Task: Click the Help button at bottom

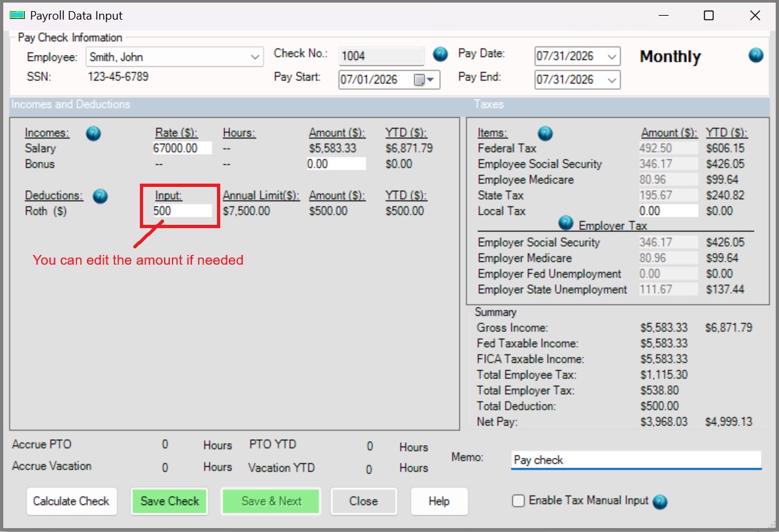Action: (439, 501)
